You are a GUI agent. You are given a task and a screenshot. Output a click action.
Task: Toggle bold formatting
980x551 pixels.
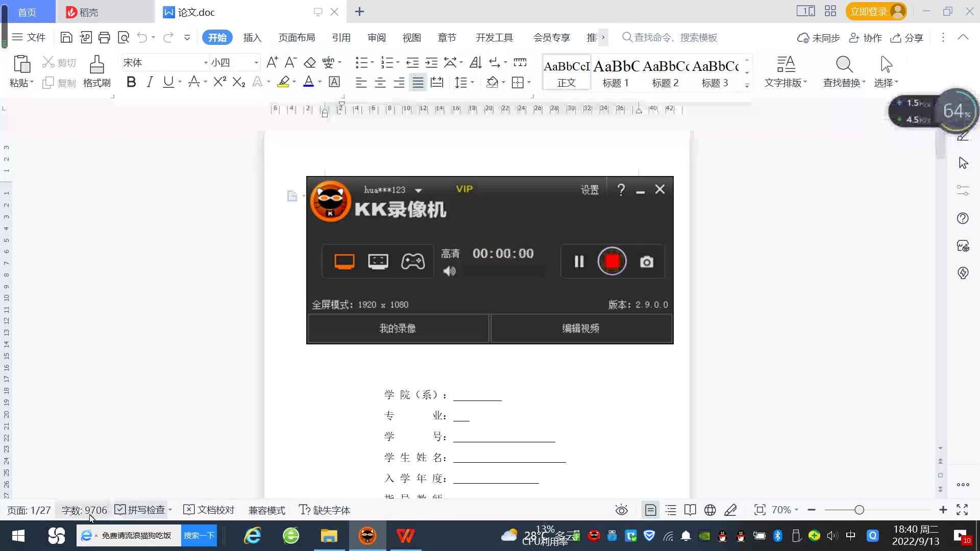click(x=131, y=82)
